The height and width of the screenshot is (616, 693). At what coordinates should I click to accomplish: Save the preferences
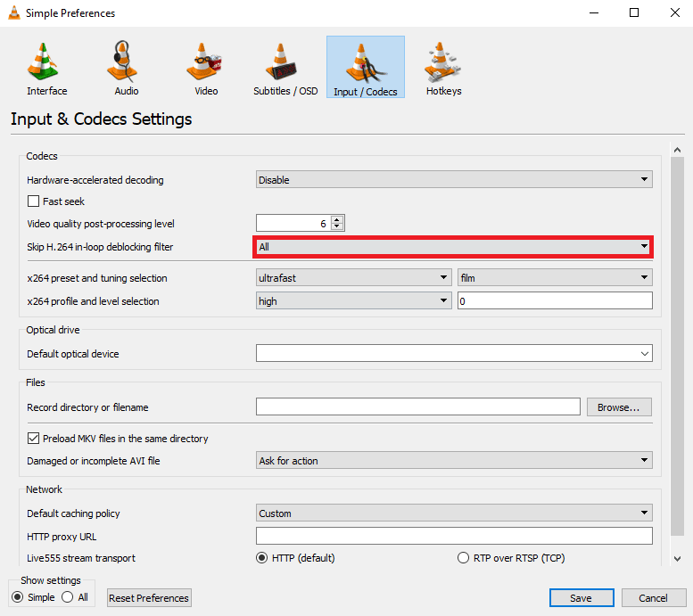pos(582,598)
